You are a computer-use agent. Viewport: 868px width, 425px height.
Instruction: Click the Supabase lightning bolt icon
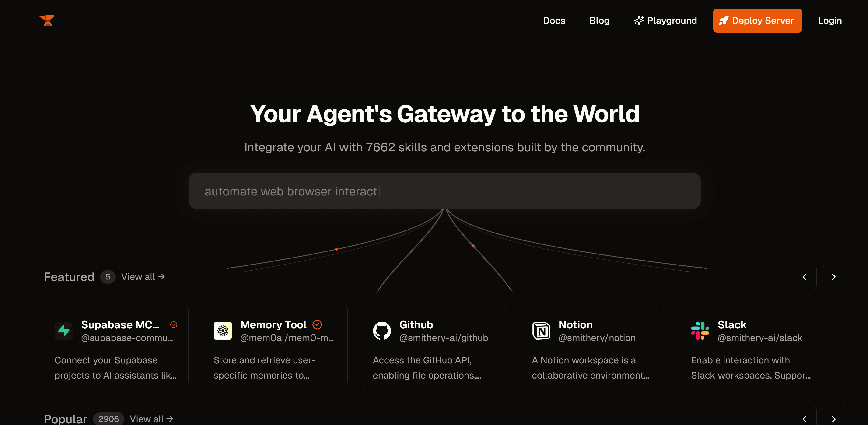click(x=64, y=331)
